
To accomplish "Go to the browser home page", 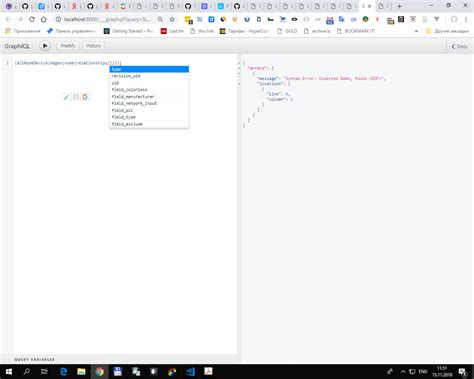I will click(x=44, y=19).
